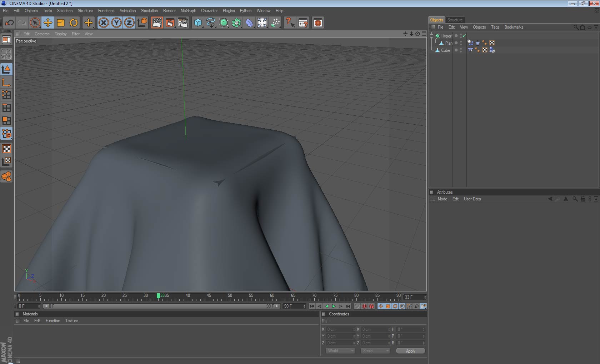Open the Simulation menu
The width and height of the screenshot is (600, 364).
click(149, 11)
